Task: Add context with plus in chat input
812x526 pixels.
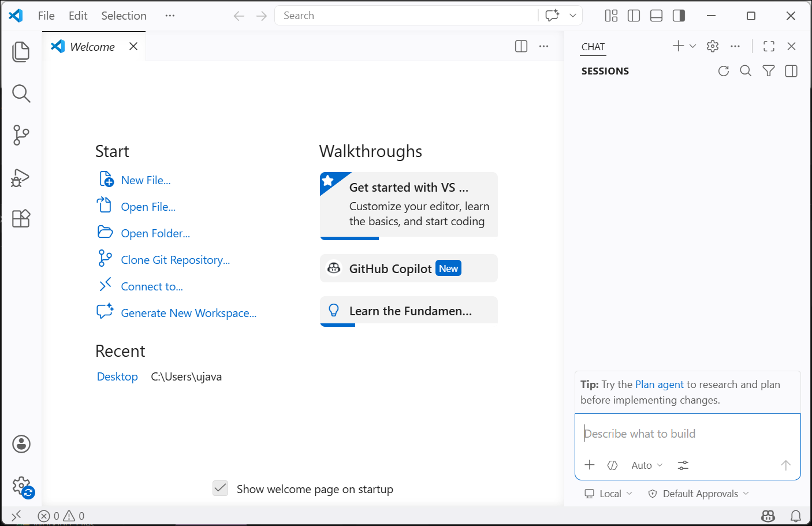Action: click(x=590, y=465)
